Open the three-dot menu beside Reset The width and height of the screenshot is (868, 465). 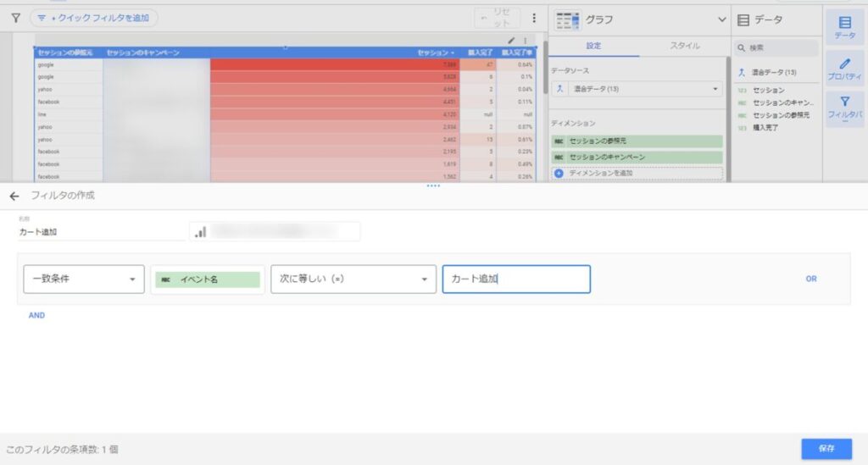[x=534, y=19]
